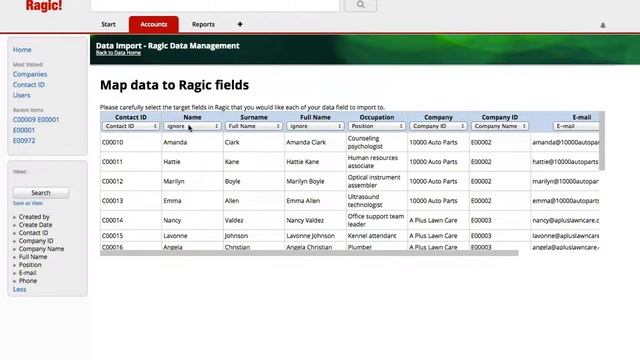640x360 pixels.
Task: Click the search magnifier icon button
Action: (x=360, y=5)
